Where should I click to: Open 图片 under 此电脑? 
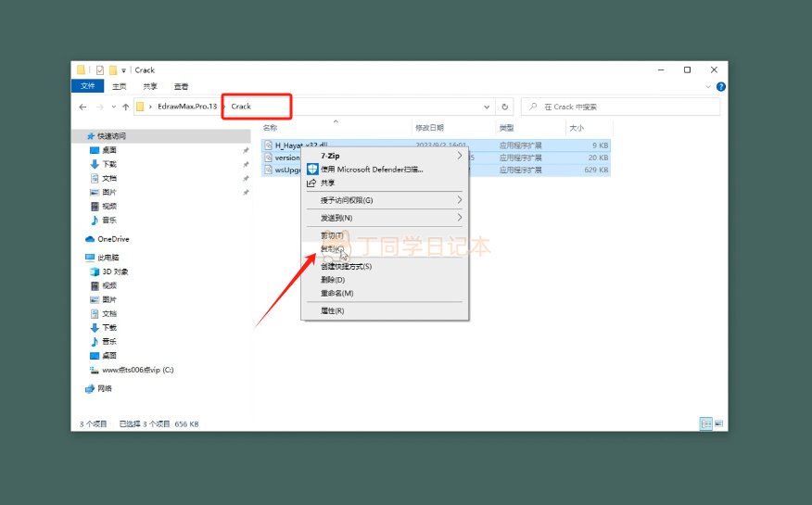108,299
